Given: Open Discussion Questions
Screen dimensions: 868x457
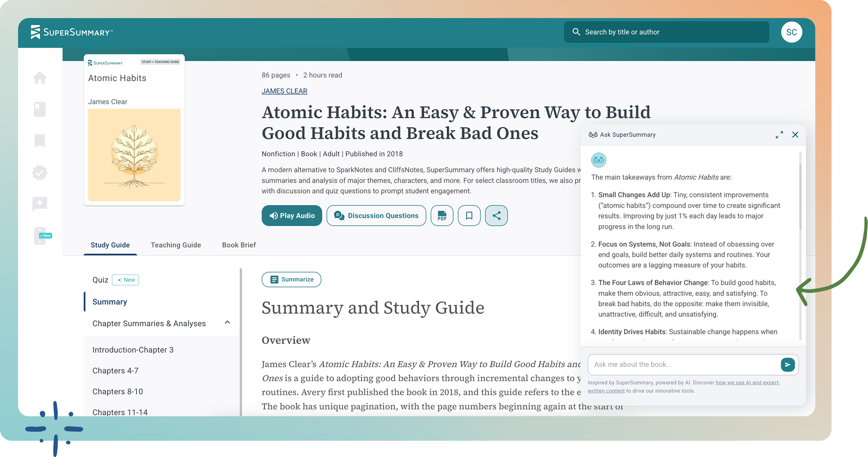Looking at the screenshot, I should (376, 216).
